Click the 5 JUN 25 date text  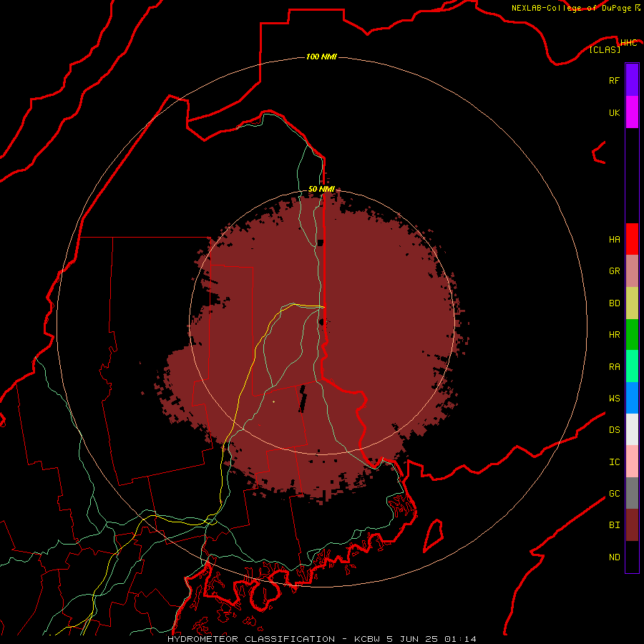pos(412,639)
